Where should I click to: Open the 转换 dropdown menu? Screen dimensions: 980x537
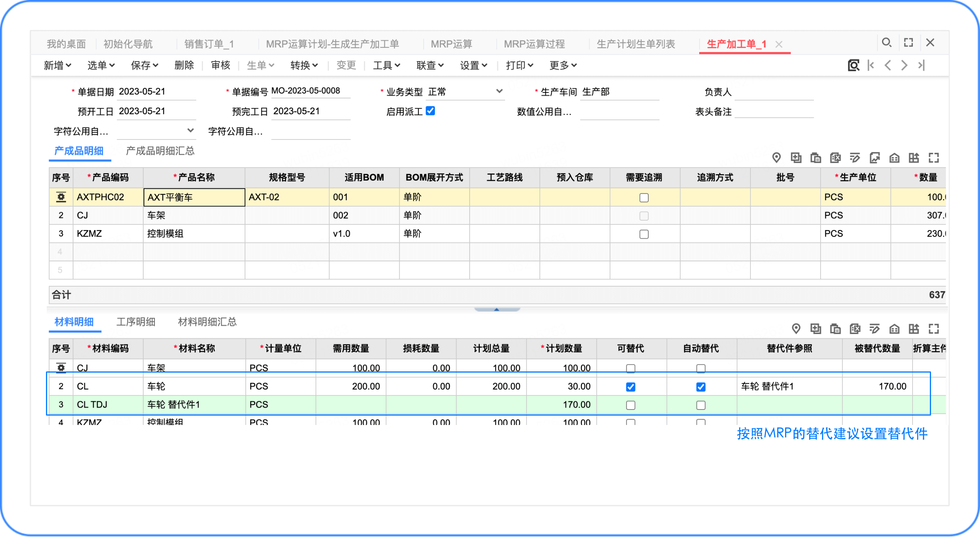tap(304, 65)
